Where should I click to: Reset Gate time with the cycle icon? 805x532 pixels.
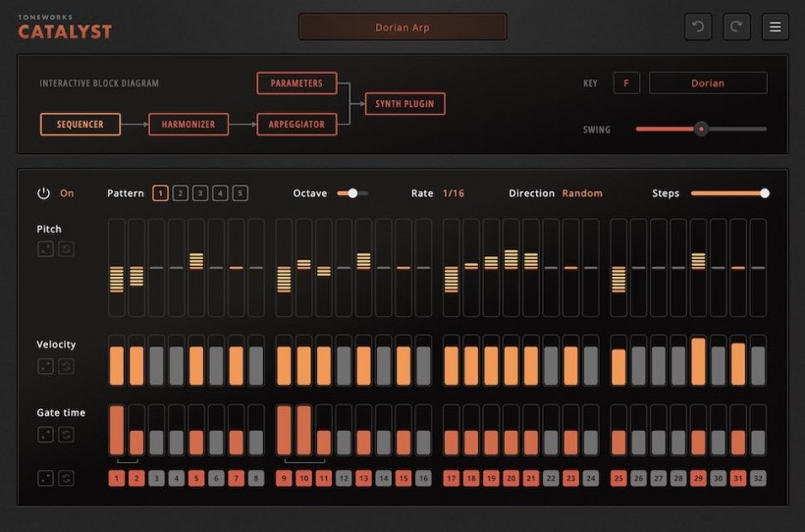(x=66, y=434)
